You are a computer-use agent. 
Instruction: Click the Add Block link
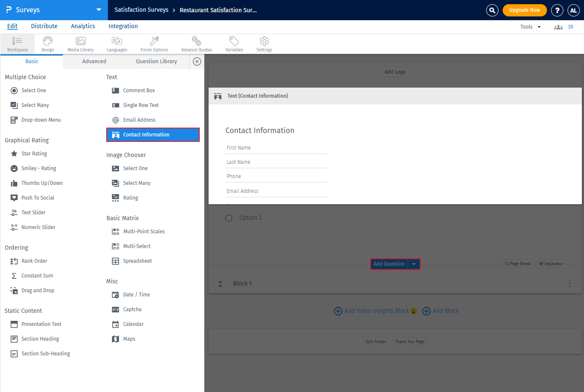(441, 311)
